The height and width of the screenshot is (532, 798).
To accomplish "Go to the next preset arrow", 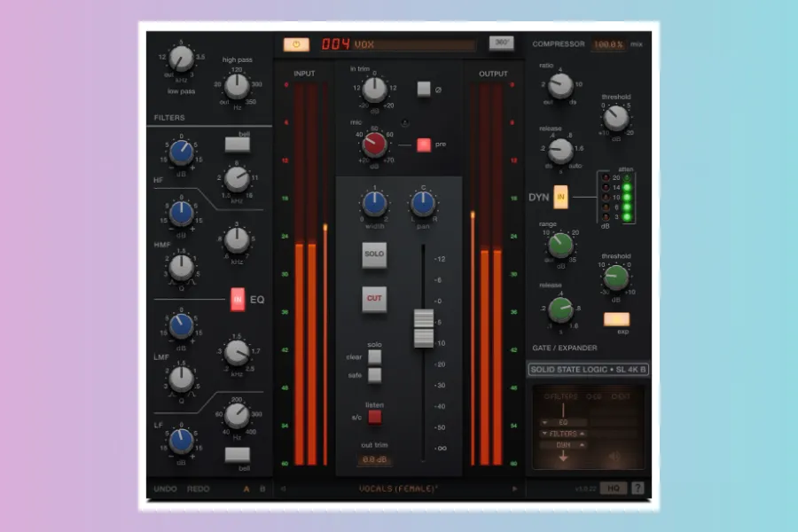I will click(x=514, y=489).
